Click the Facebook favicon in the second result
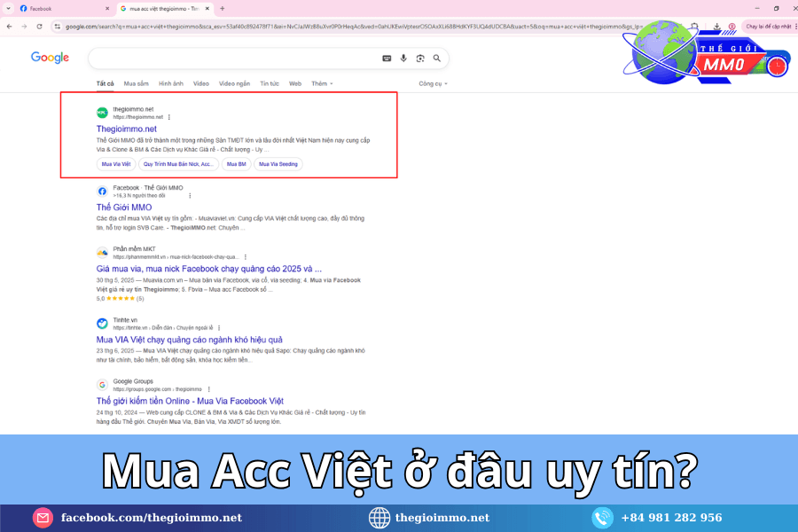 click(x=102, y=191)
